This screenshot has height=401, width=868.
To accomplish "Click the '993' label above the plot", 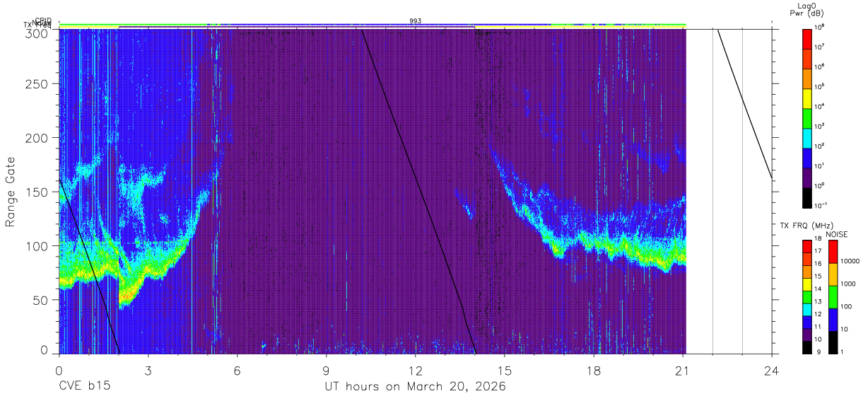I will coord(416,21).
